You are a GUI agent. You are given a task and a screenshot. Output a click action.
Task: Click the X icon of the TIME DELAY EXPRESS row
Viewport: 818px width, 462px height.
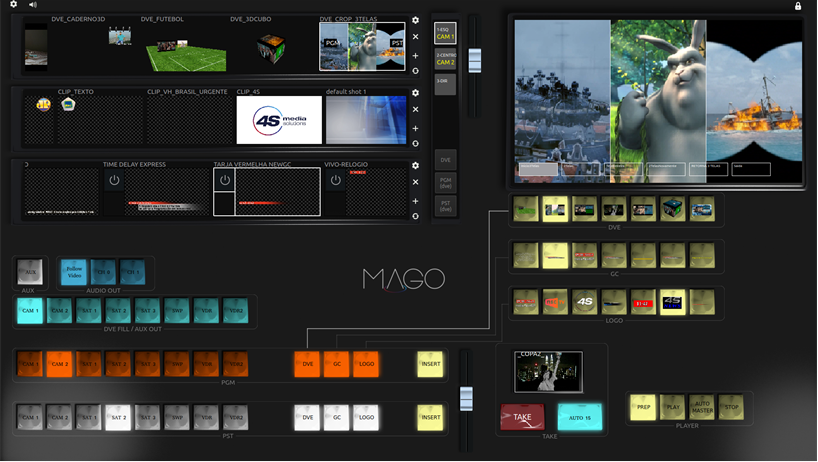415,182
